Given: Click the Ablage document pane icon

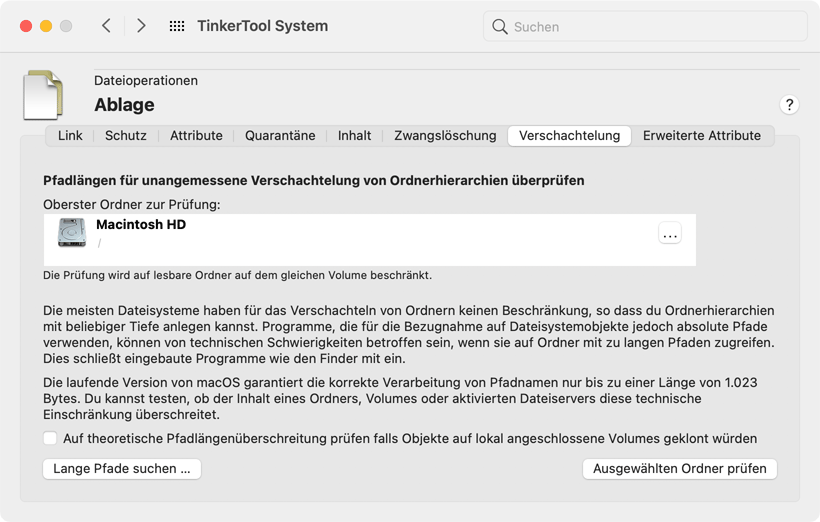Looking at the screenshot, I should coord(43,95).
